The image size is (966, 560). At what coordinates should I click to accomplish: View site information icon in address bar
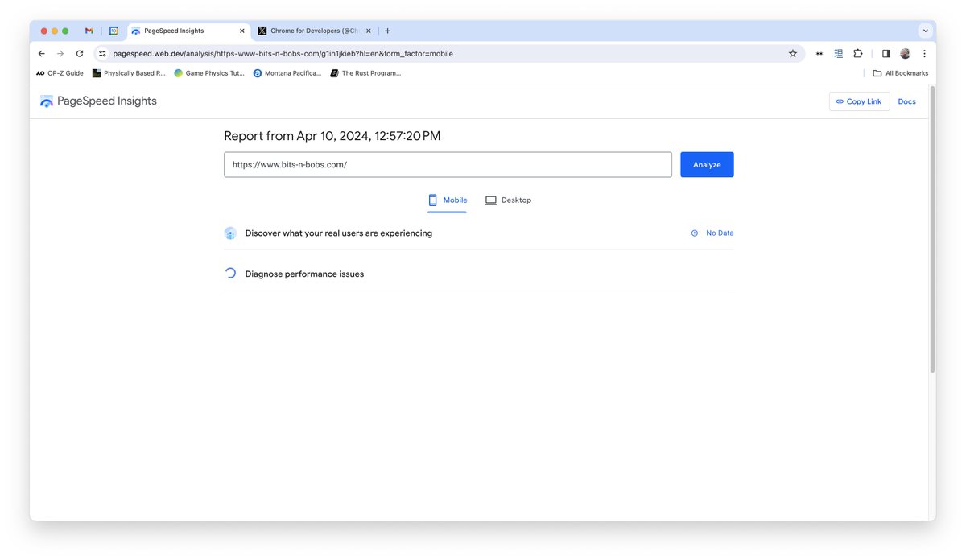[102, 54]
